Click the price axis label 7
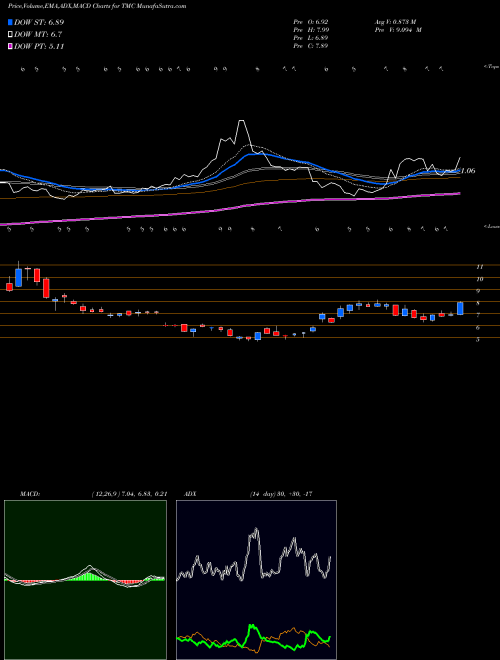500x660 pixels. click(x=478, y=315)
